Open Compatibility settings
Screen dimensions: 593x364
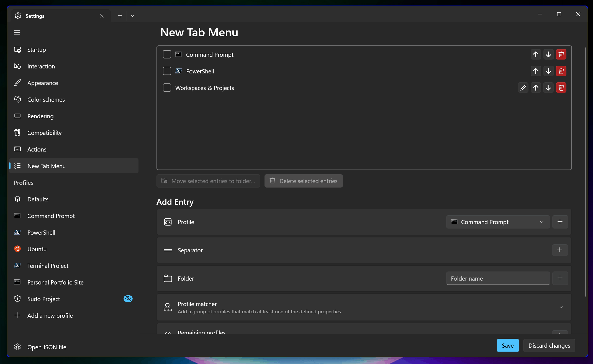(74, 133)
